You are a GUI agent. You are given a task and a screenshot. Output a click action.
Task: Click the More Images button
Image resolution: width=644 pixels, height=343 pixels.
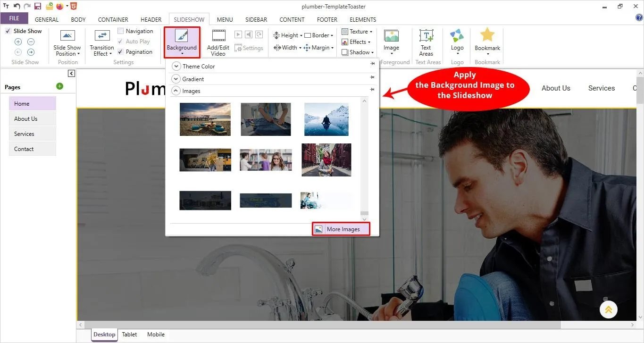[341, 229]
